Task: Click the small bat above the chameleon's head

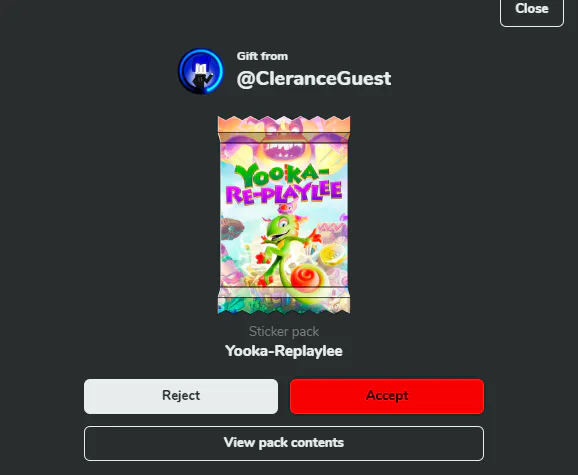Action: coord(288,209)
